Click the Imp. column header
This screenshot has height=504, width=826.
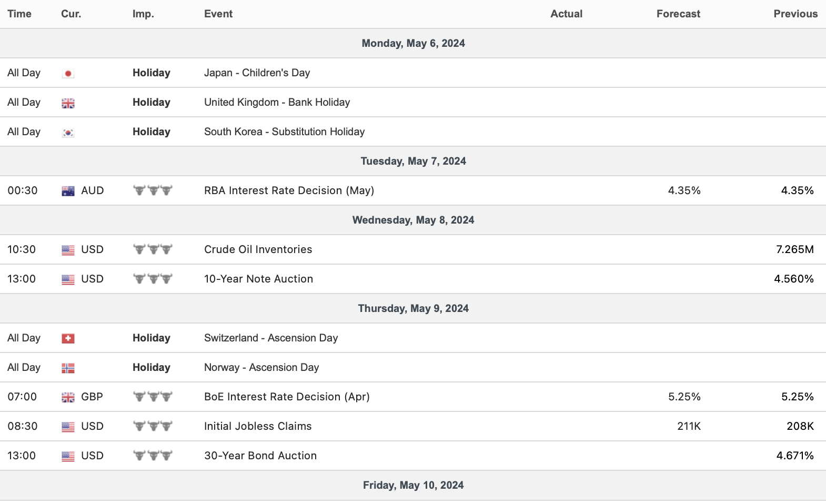[143, 14]
